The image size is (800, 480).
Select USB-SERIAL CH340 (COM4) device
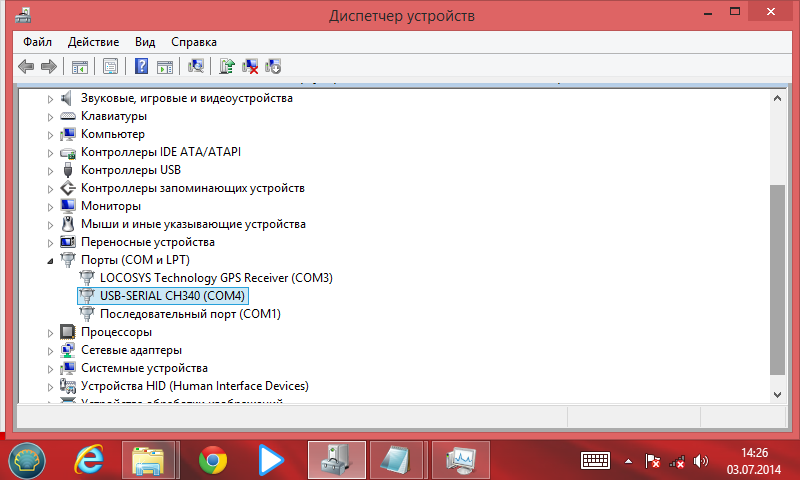(x=172, y=296)
